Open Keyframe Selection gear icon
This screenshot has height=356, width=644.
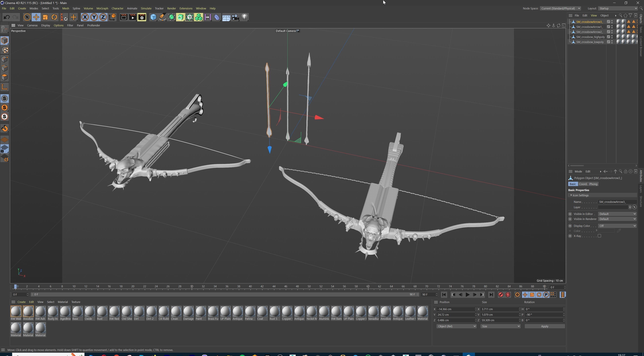[x=517, y=295]
